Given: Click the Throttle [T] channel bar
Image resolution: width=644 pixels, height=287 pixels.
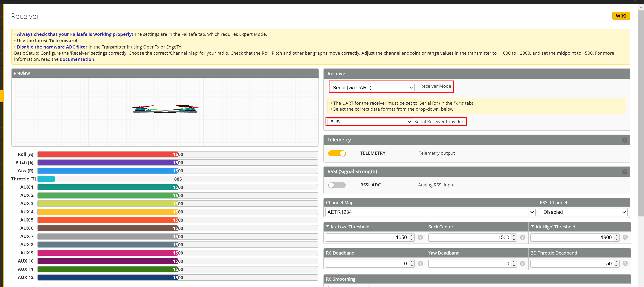Looking at the screenshot, I should (x=178, y=179).
